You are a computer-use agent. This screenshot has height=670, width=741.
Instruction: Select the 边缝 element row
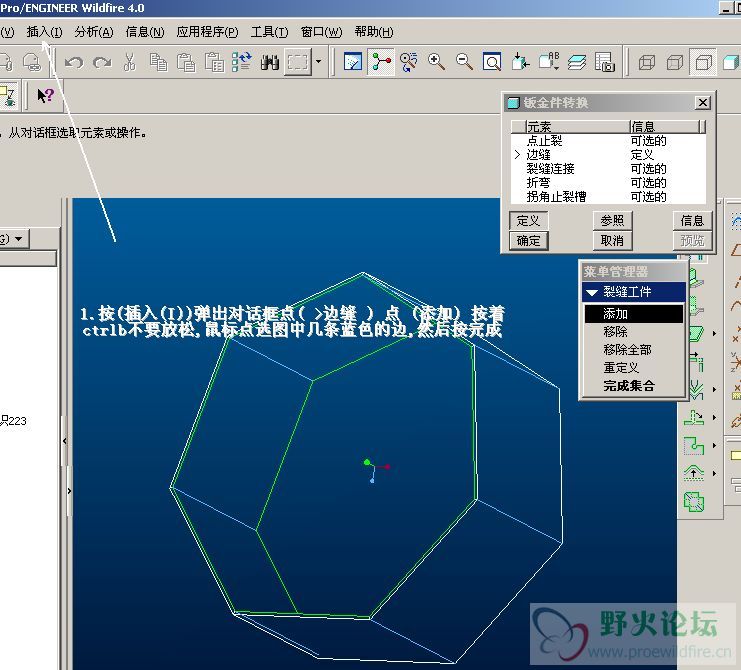click(608, 155)
